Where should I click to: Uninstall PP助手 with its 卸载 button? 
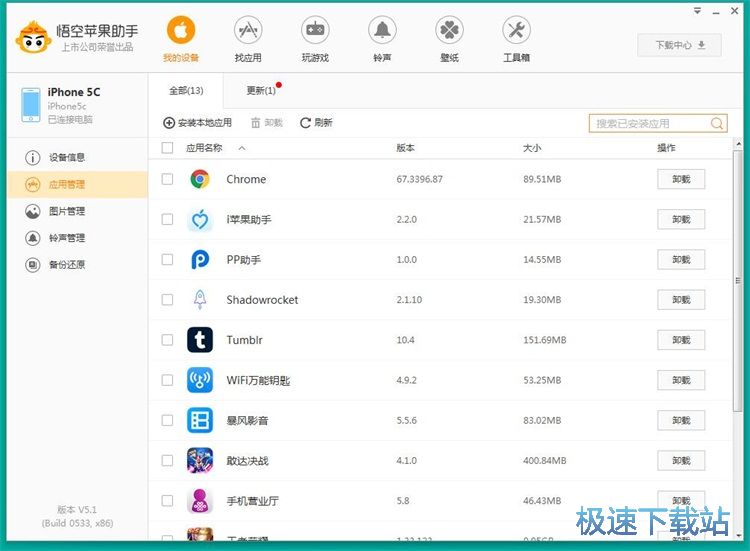pyautogui.click(x=681, y=260)
